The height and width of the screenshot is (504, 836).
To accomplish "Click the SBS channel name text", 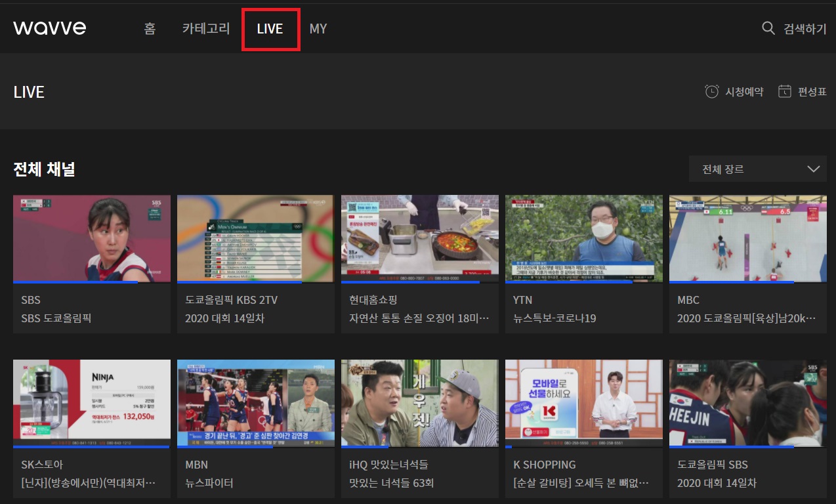I will tap(31, 300).
